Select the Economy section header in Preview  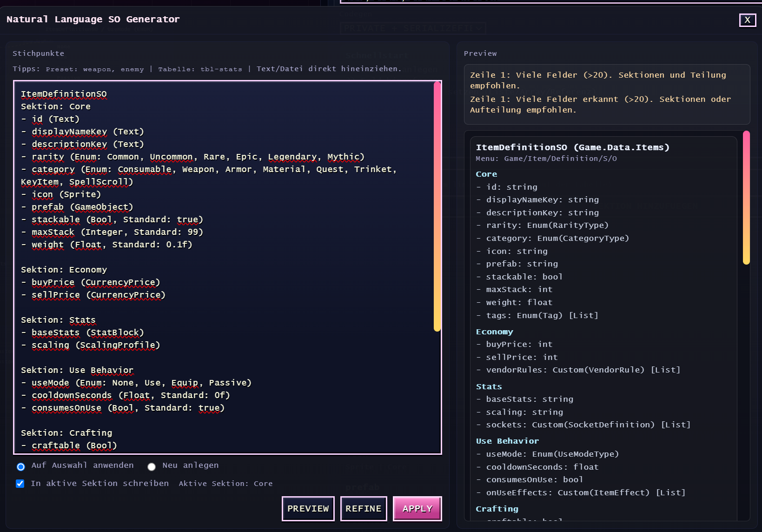(494, 332)
